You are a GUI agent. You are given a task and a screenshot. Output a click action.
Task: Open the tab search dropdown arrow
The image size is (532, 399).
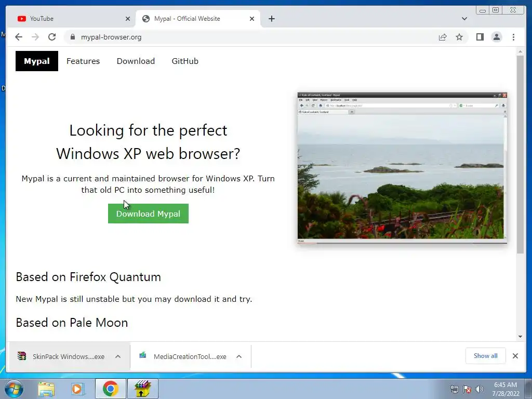point(464,19)
